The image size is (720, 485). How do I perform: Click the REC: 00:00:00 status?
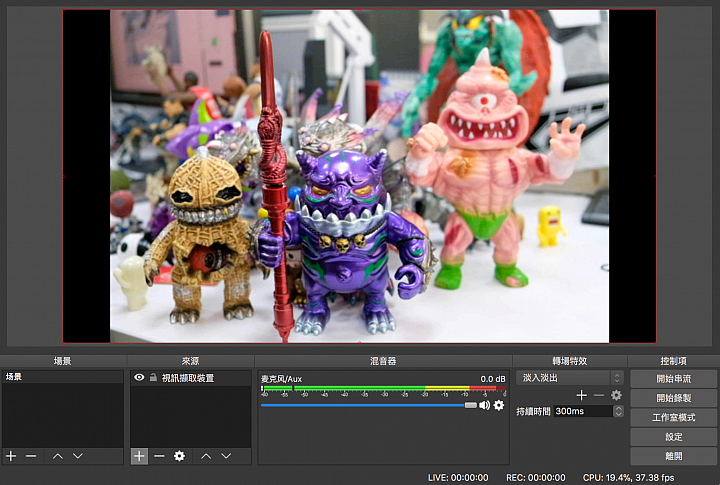535,478
